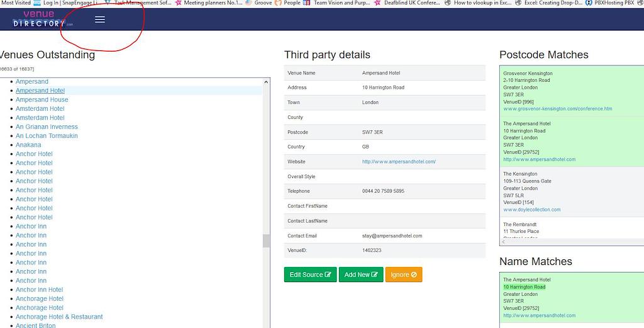Screen dimensions: 644x328
Task: Open An Lochan Tormaukin venue
Action: coord(47,135)
